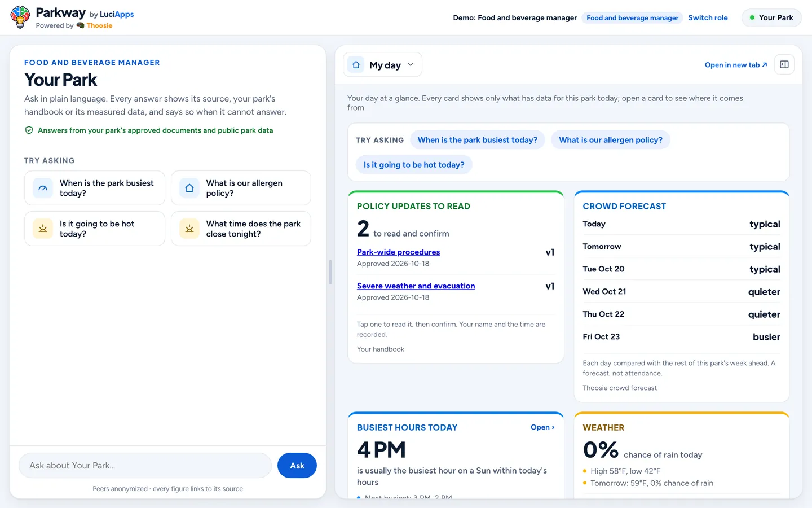The width and height of the screenshot is (812, 508).
Task: Click 'Is it going to be hot today?' chip in dashboard
Action: point(414,165)
